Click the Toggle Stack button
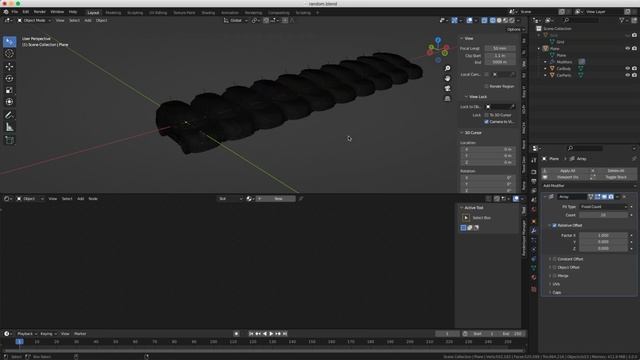 coord(613,177)
